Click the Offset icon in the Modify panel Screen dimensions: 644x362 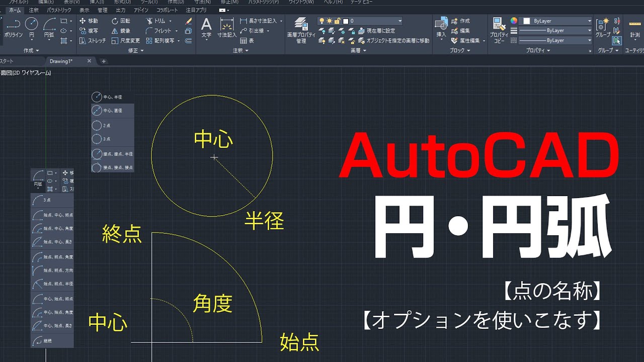pyautogui.click(x=189, y=41)
